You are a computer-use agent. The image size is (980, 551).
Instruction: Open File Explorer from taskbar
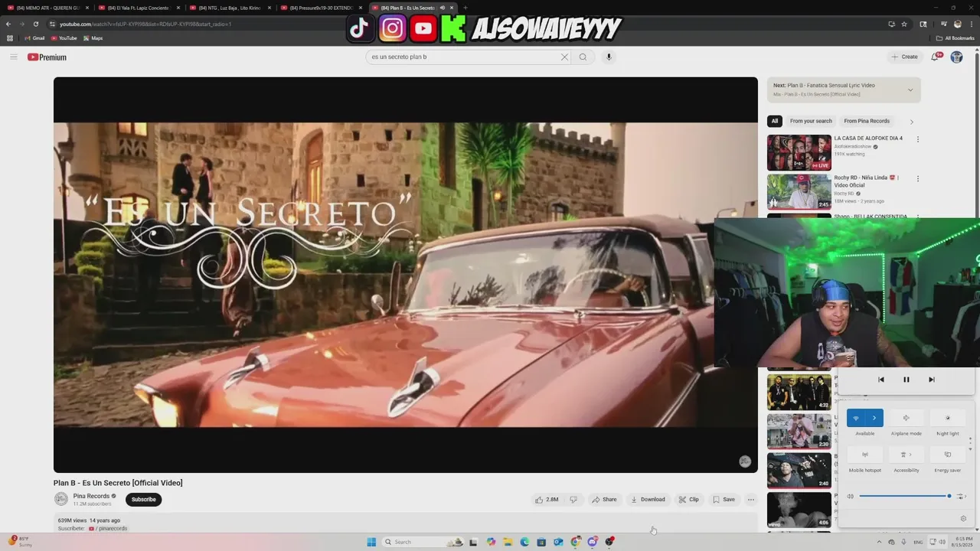coord(508,542)
